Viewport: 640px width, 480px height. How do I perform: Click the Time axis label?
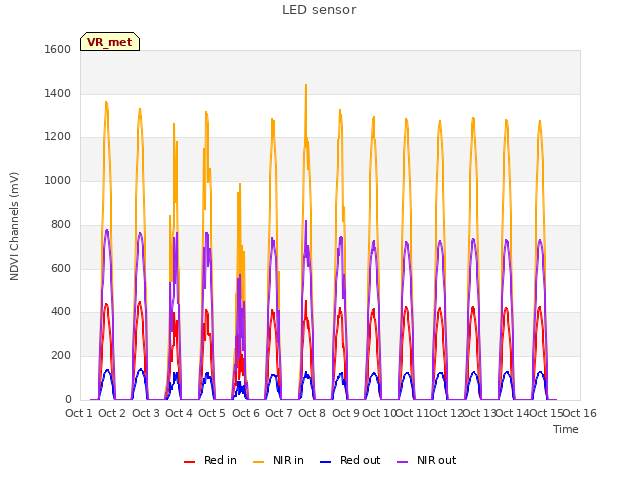pyautogui.click(x=565, y=429)
